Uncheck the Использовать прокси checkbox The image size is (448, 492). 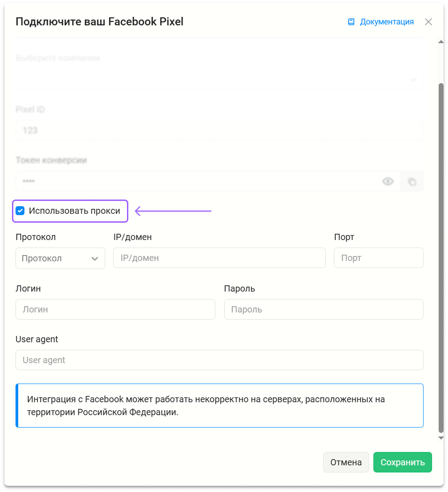pyautogui.click(x=20, y=211)
